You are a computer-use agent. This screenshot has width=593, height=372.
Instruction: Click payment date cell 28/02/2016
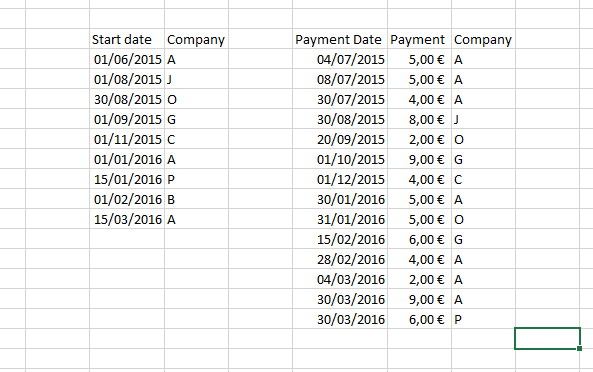coord(340,260)
